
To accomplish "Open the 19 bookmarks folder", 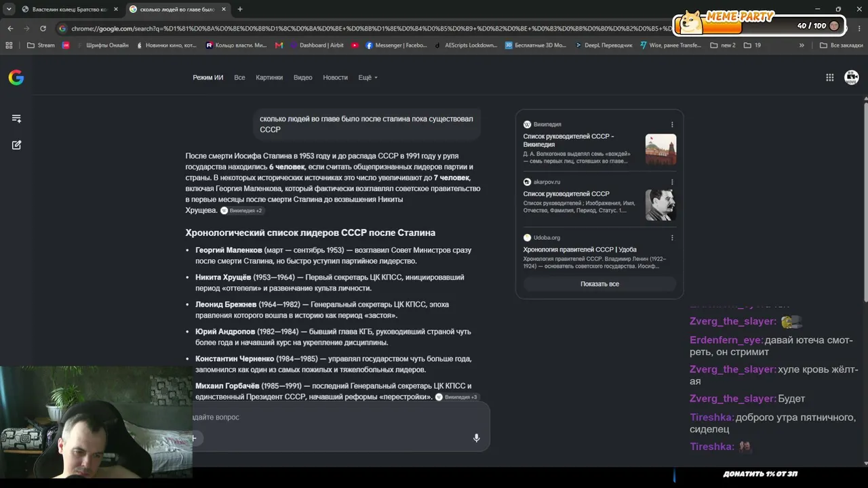I will click(x=752, y=45).
